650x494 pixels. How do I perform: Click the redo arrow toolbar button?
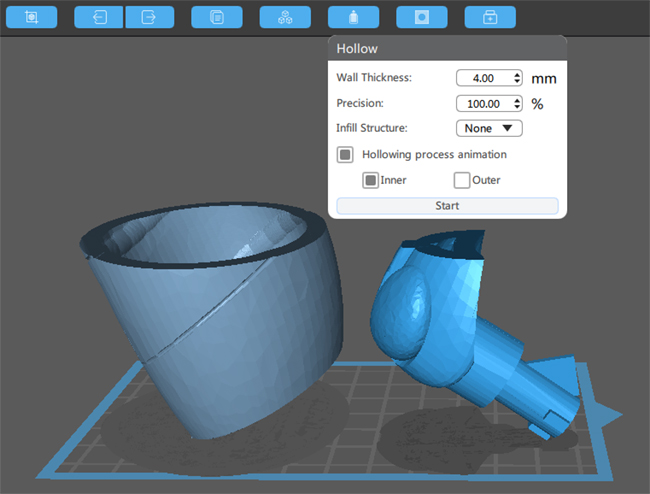tap(150, 17)
